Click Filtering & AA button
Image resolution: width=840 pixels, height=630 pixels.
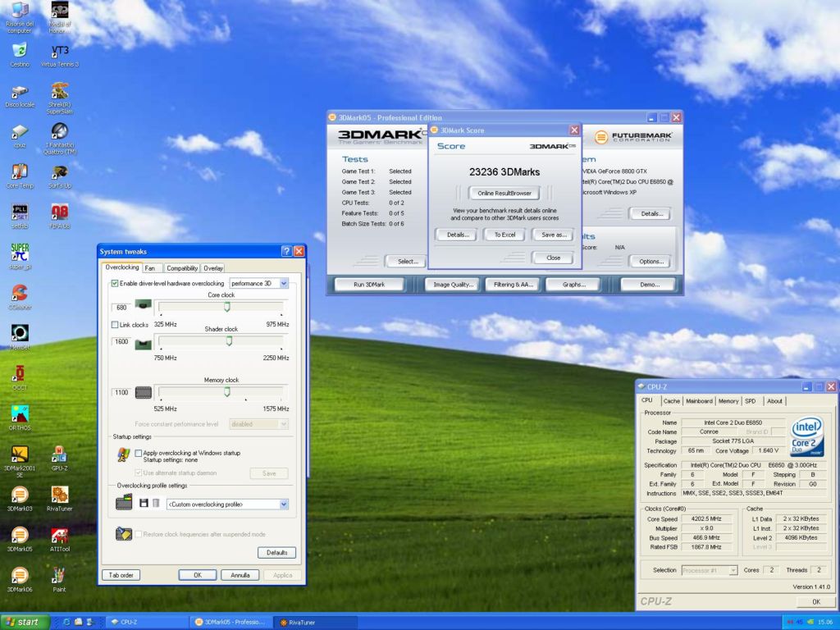click(514, 285)
